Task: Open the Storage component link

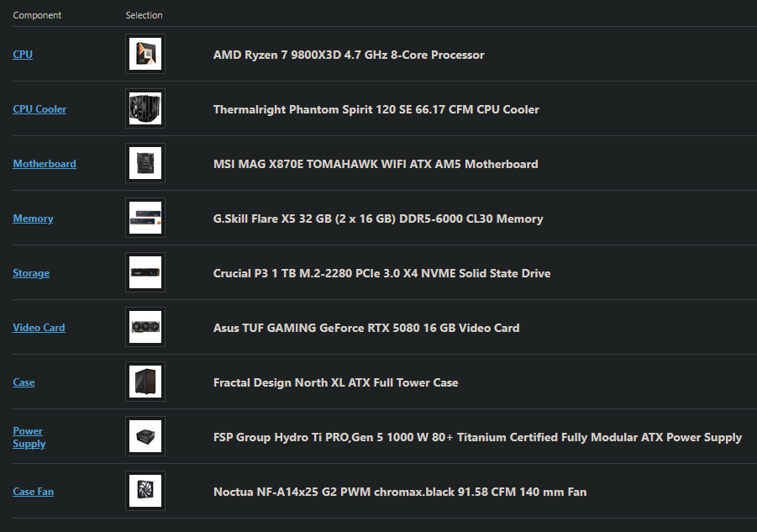Action: pyautogui.click(x=31, y=273)
